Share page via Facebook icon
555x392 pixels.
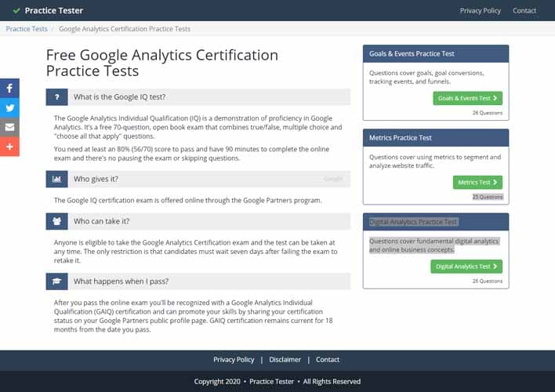tap(9, 88)
